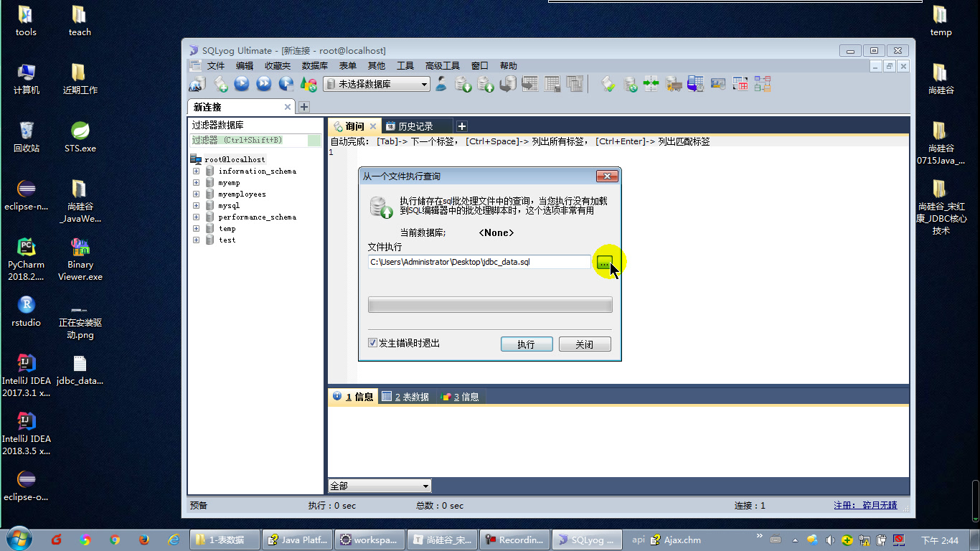980x551 pixels.
Task: Expand the myemp database node
Action: coord(196,183)
